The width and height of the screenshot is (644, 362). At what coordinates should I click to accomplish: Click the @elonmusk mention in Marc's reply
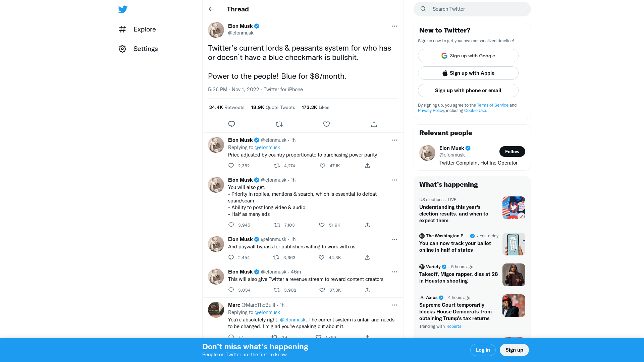[x=292, y=320]
